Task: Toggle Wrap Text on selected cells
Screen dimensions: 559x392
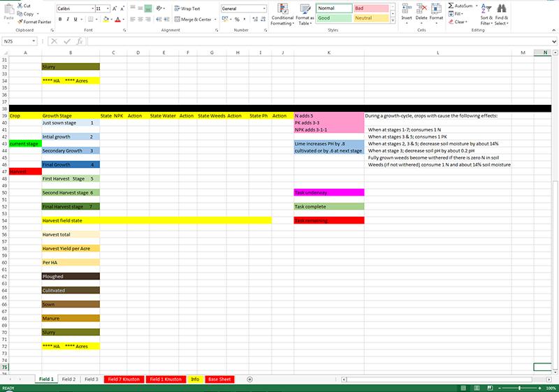Action: coord(186,8)
